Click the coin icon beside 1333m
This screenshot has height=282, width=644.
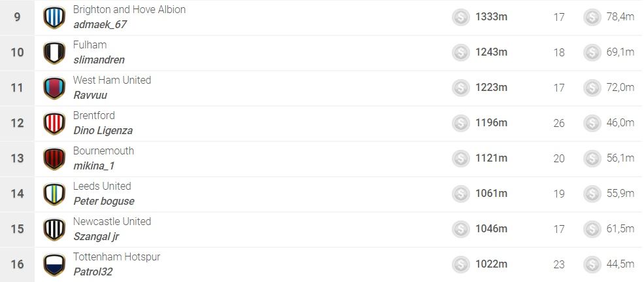click(461, 18)
